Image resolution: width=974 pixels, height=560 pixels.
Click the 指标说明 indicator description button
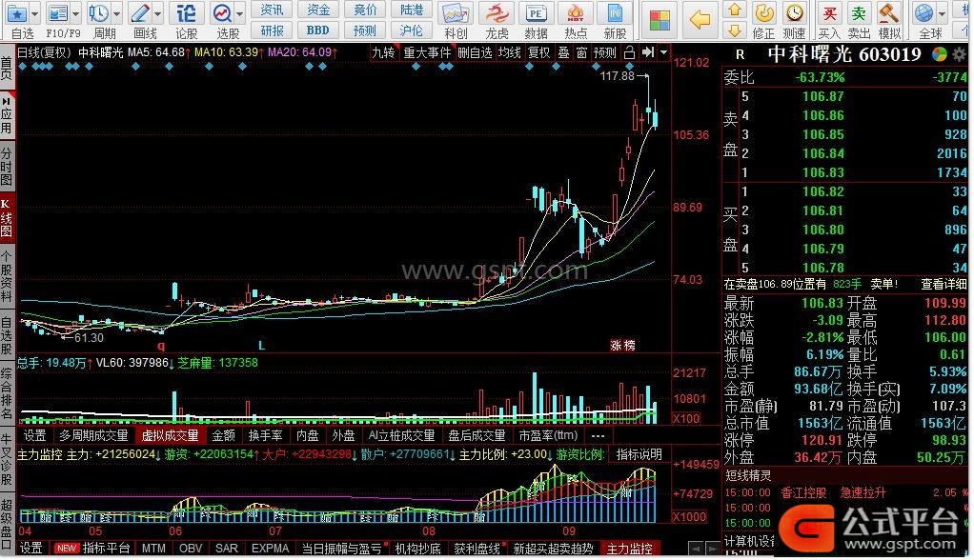[x=639, y=454]
